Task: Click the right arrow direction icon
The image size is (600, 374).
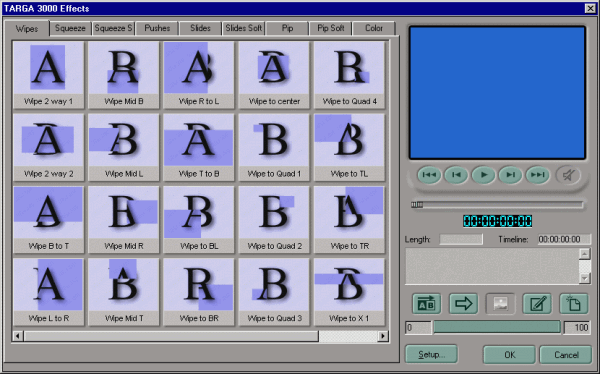Action: coord(463,304)
